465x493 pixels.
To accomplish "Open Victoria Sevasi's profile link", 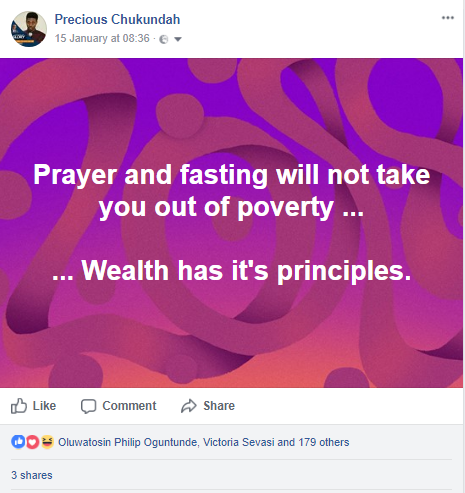I will point(238,442).
